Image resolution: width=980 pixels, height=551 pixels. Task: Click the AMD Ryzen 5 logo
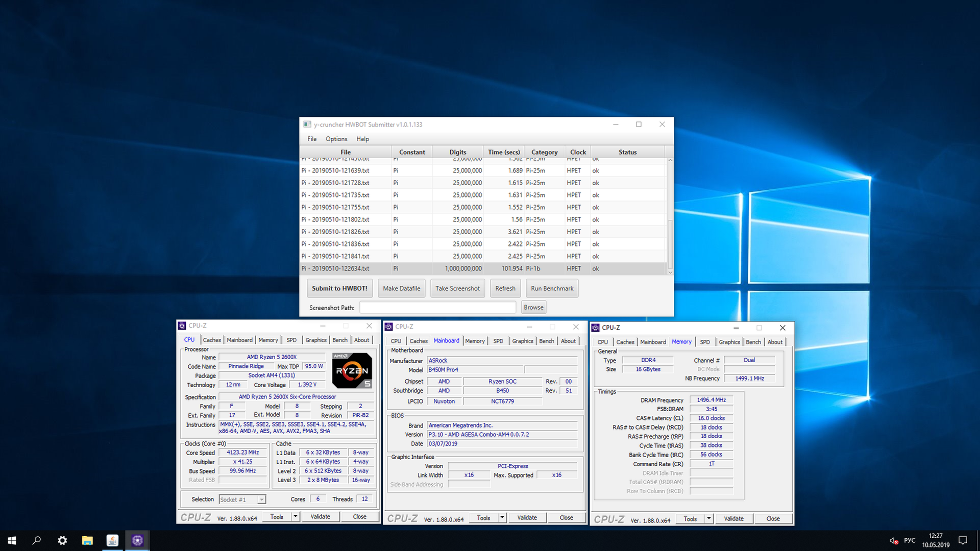coord(352,370)
